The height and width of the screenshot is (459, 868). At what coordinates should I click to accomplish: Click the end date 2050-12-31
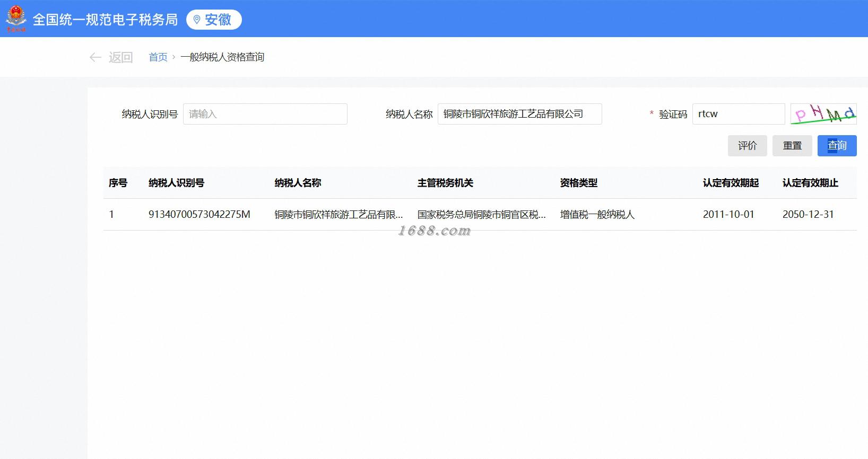[x=808, y=215]
